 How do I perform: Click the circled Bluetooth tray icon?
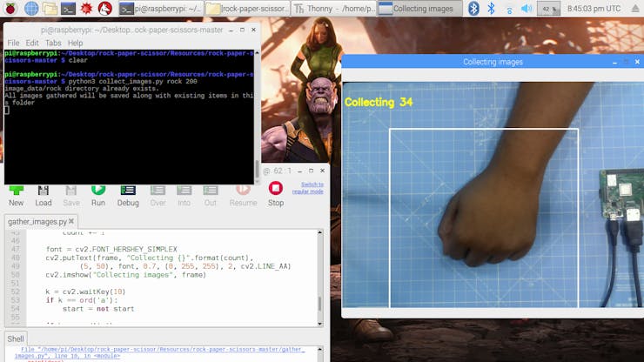click(473, 8)
